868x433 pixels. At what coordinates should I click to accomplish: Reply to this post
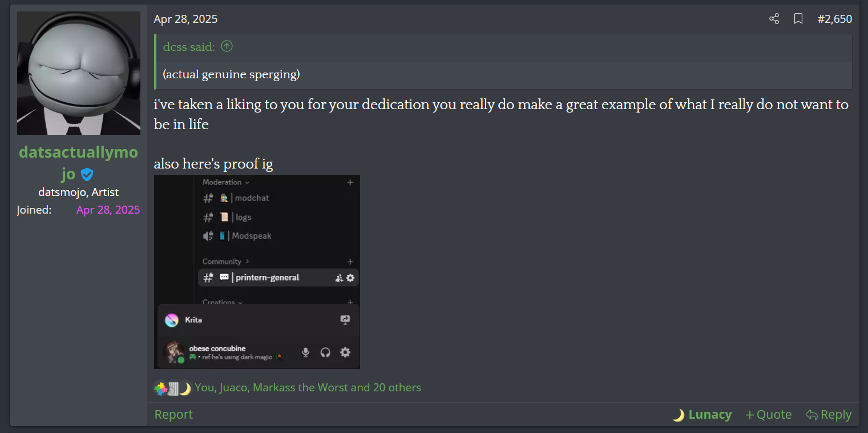(x=829, y=415)
